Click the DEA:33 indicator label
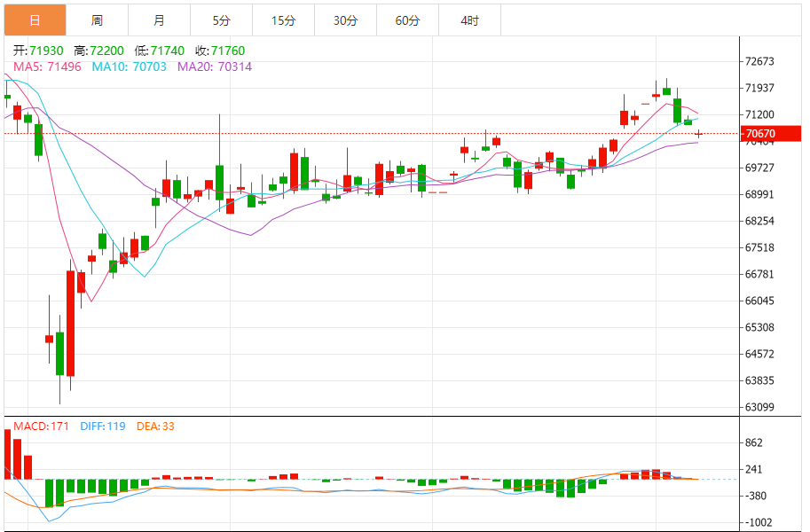810x532 pixels. [x=155, y=426]
